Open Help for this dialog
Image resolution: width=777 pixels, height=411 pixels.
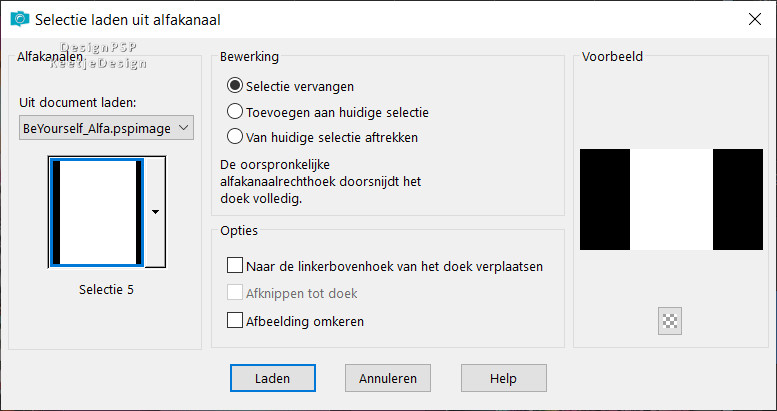coord(503,378)
